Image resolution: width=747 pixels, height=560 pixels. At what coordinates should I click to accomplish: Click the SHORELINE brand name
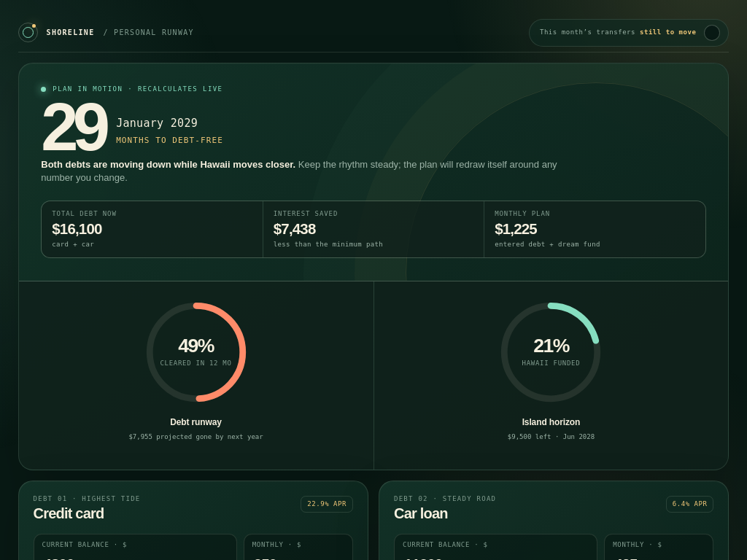point(70,32)
